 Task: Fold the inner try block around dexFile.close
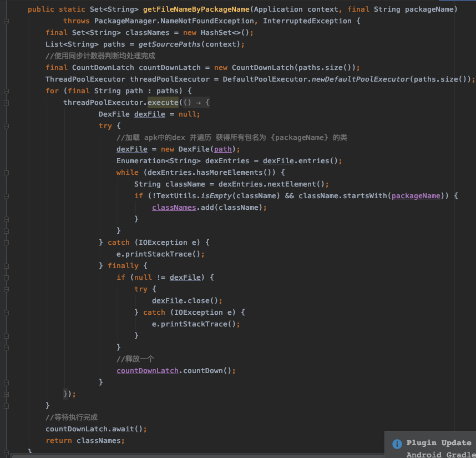tap(6, 289)
